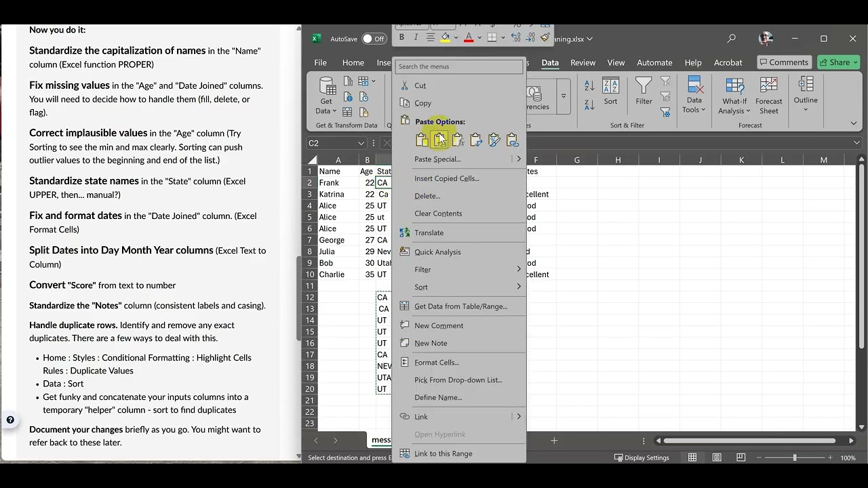Collapse the ribbon with the chevron
Screen dimensions: 868x488
click(854, 123)
